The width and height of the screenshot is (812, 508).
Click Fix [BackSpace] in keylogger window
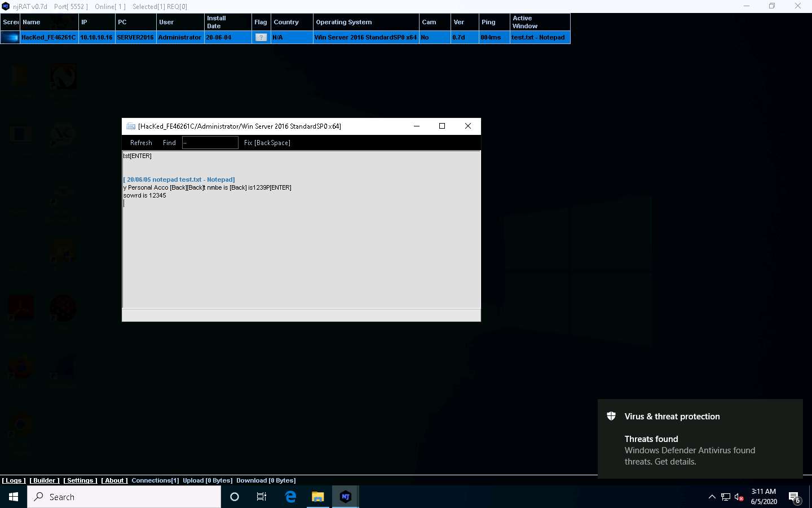tap(267, 143)
